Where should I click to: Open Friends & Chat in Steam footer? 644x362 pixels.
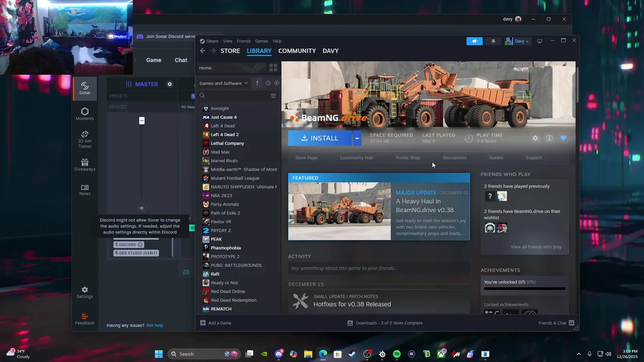[556, 323]
